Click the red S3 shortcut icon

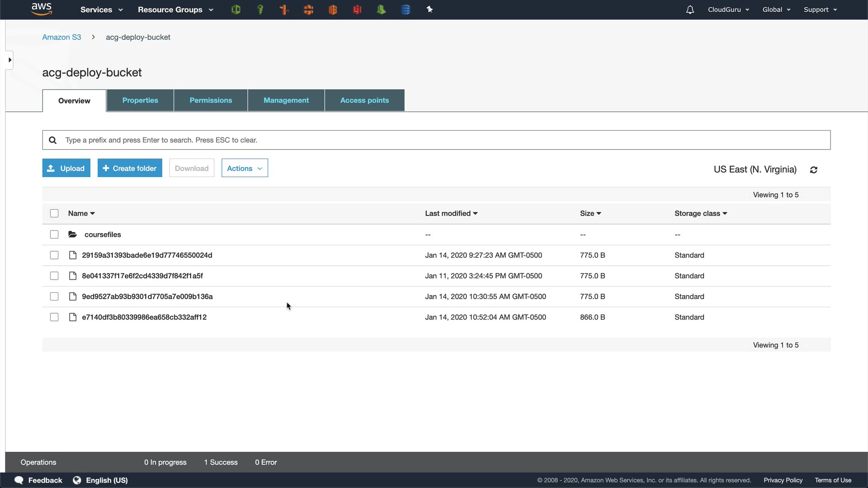pyautogui.click(x=357, y=9)
